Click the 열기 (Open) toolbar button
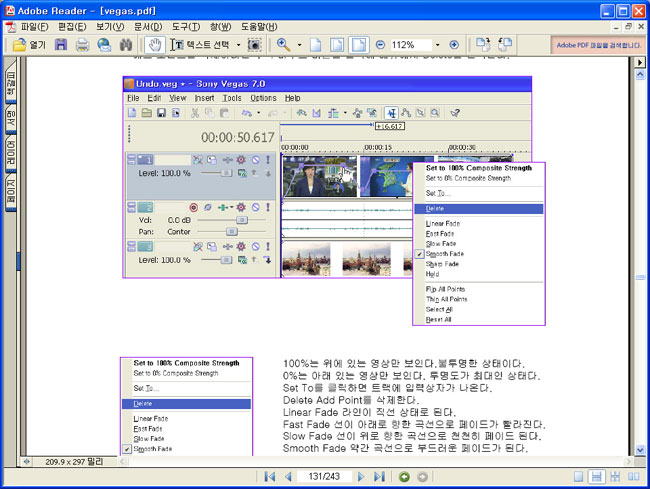650x489 pixels. [x=29, y=44]
